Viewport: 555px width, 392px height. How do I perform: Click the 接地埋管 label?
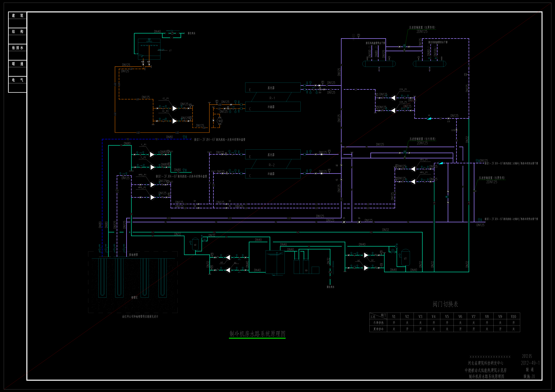click(133, 255)
